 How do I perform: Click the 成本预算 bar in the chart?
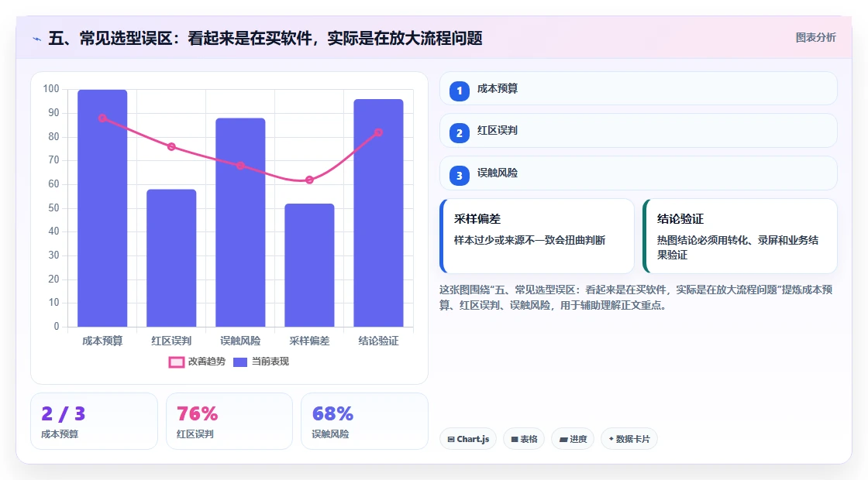(x=102, y=208)
